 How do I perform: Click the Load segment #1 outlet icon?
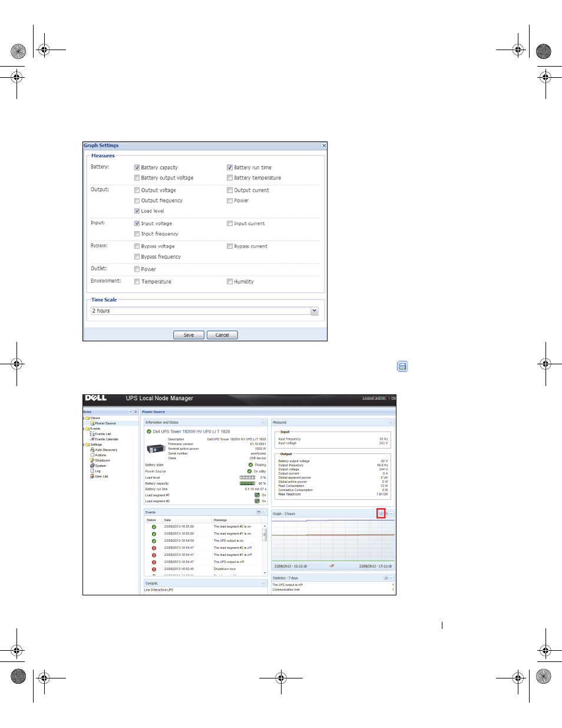(257, 495)
